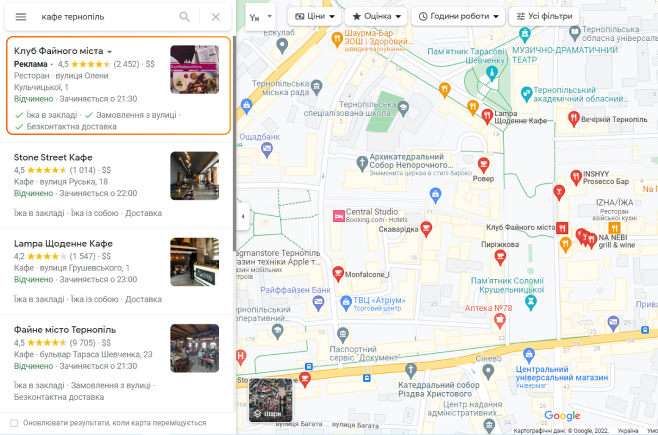Click the Шаурма-Бар ЗОШ food pin
Viewport: 658px width, 435px height.
point(337,39)
